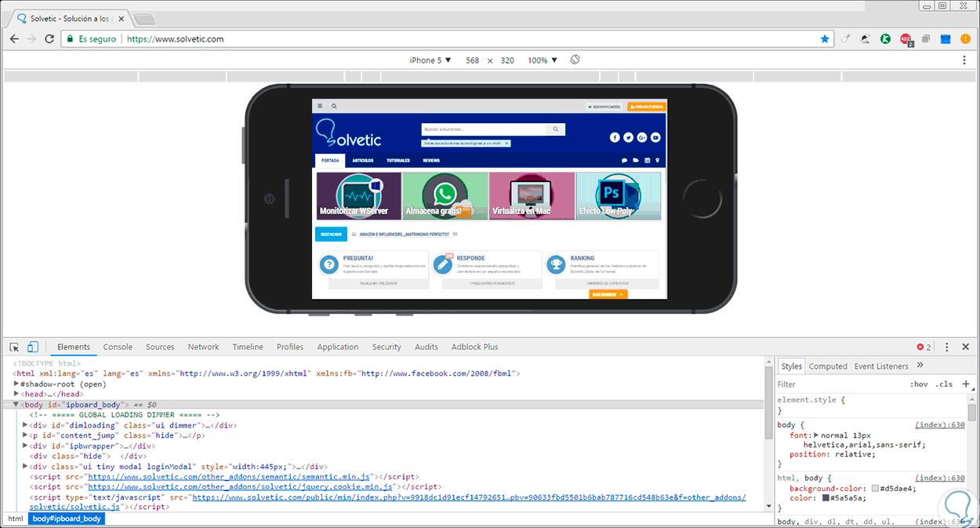This screenshot has width=980, height=528.
Task: Open the Application tab
Action: click(x=338, y=347)
